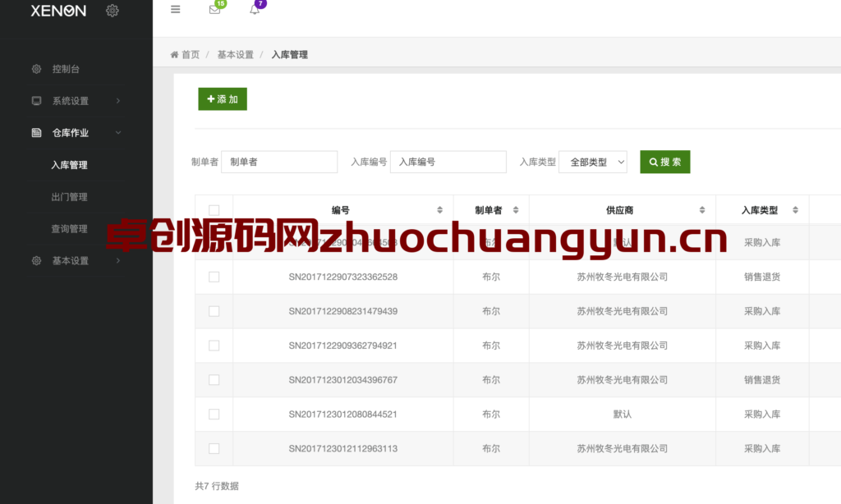Check the box for row SN2017122909362794921
This screenshot has height=504, width=841.
pos(214,346)
